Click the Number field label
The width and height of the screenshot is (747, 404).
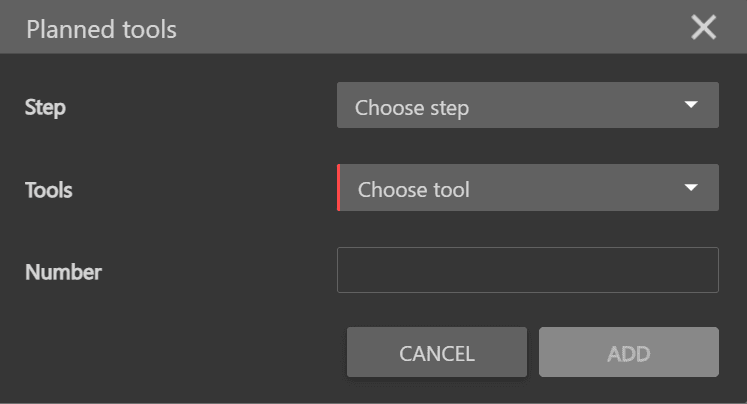pos(63,271)
